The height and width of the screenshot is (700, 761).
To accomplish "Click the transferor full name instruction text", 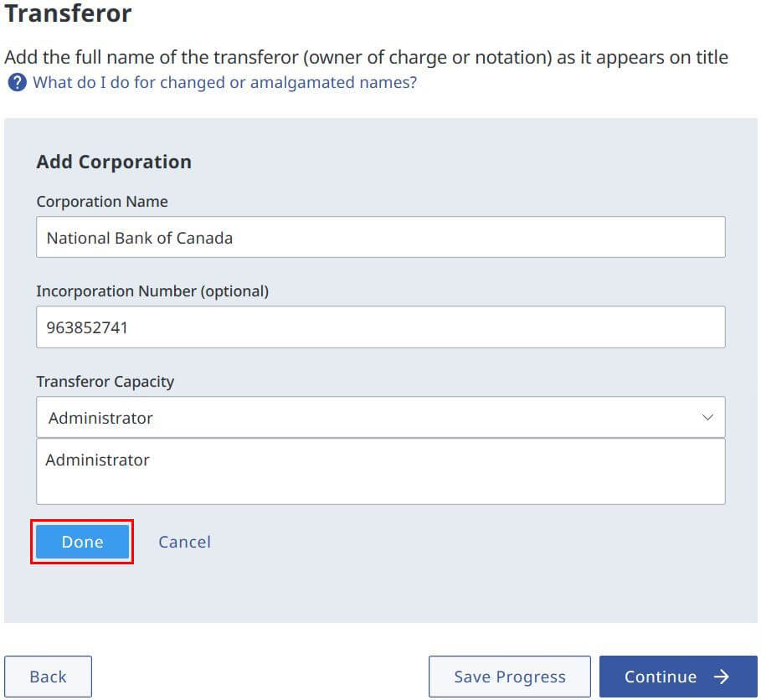I will (367, 57).
